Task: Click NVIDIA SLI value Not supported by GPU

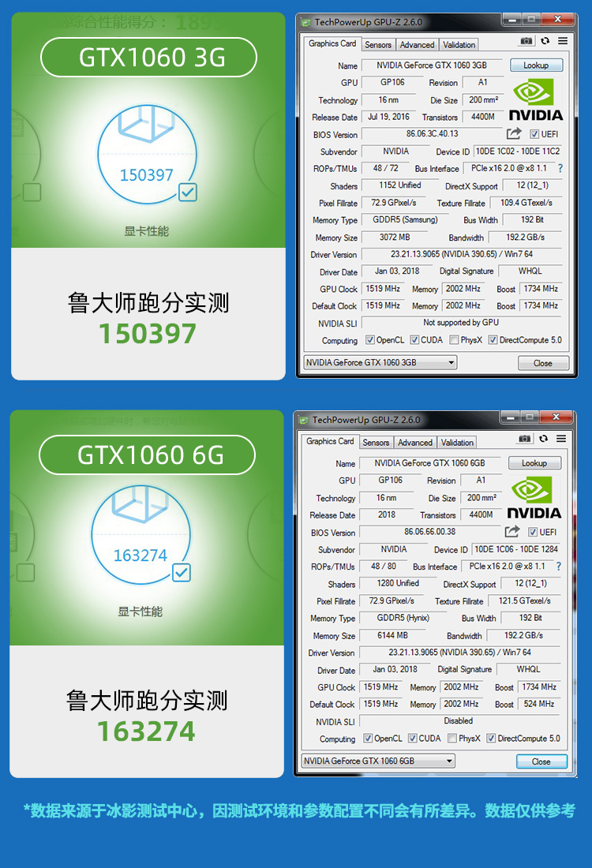Action: tap(461, 323)
